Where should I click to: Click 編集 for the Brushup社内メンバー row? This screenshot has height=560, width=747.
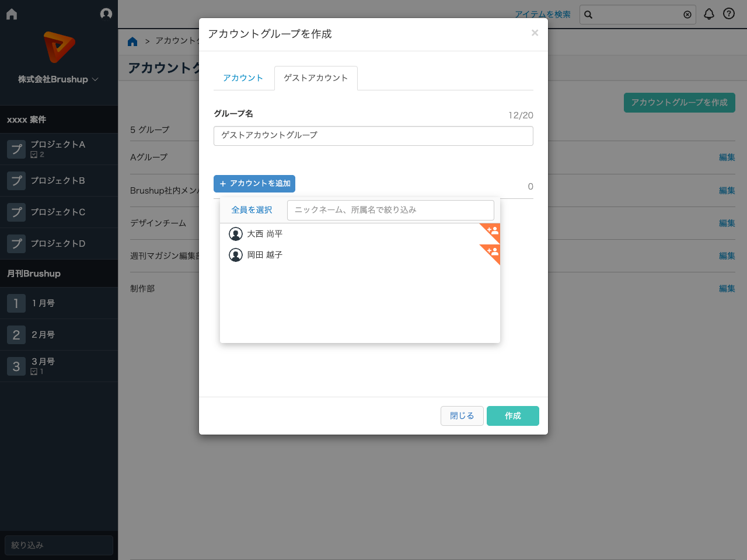click(727, 191)
